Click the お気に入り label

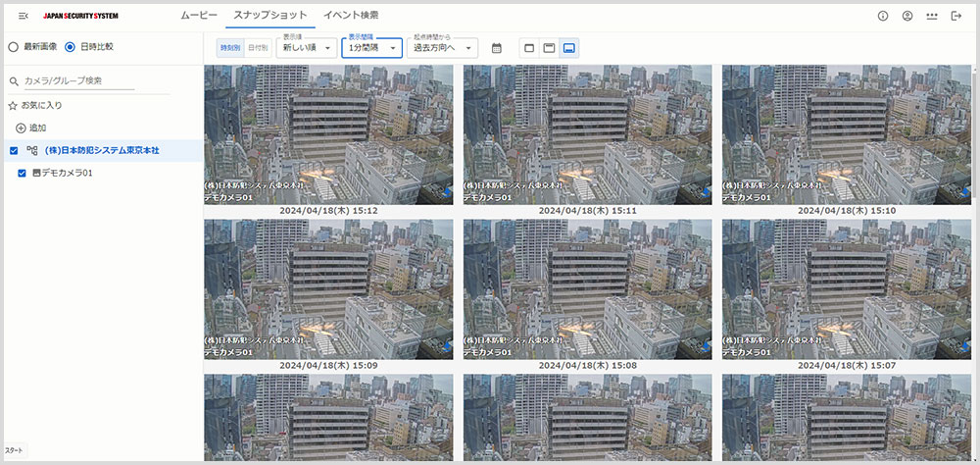click(41, 106)
